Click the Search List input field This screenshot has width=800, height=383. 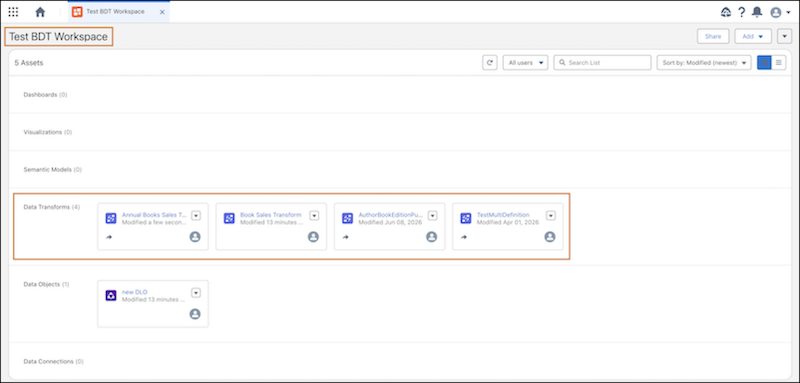tap(603, 63)
